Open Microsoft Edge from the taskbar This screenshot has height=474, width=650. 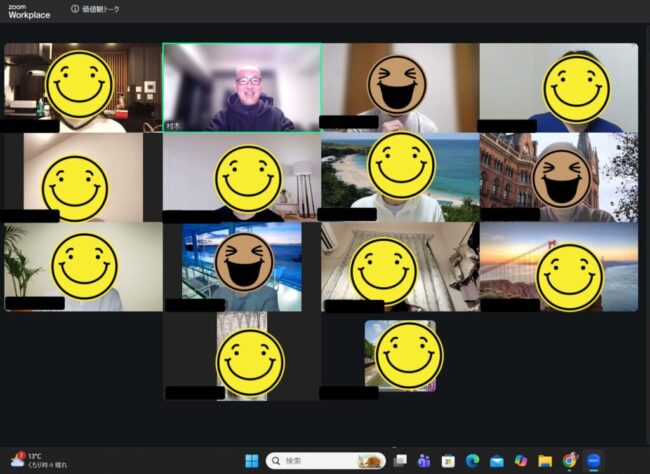[472, 460]
